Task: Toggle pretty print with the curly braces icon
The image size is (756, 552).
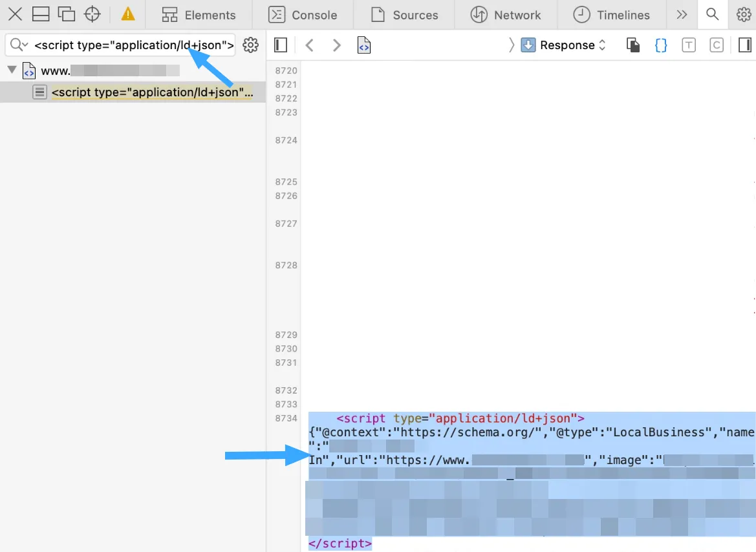Action: 660,45
